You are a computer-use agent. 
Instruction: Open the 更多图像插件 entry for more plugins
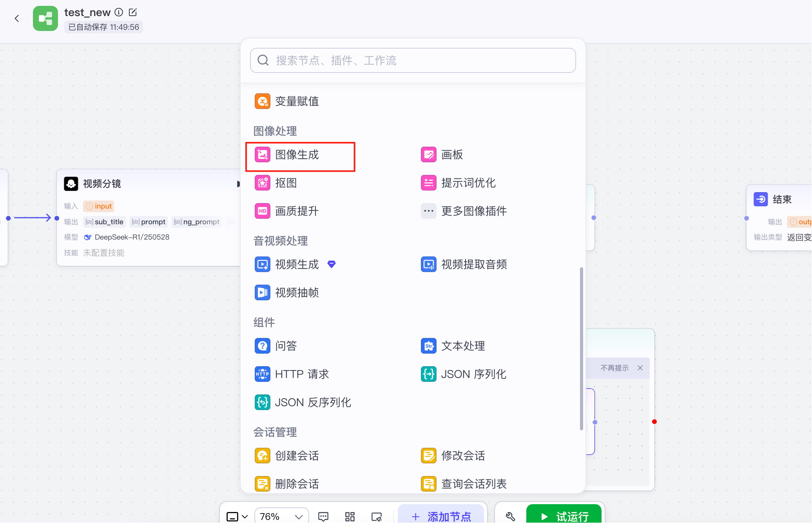tap(474, 211)
